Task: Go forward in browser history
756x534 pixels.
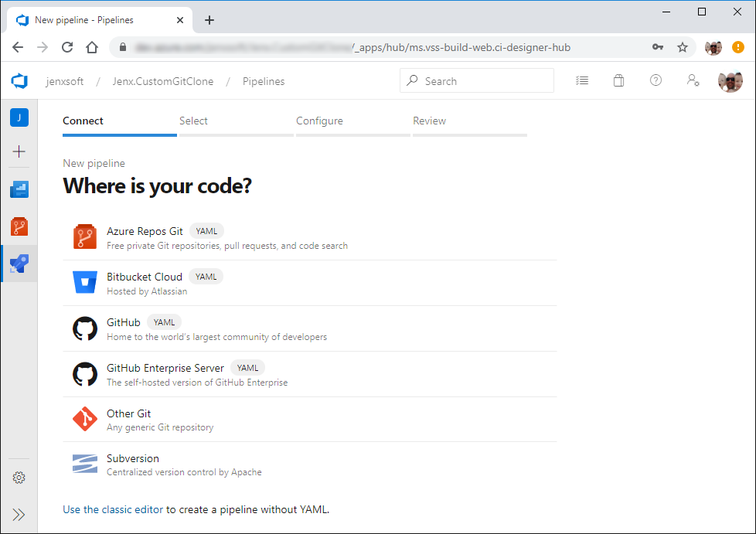Action: pyautogui.click(x=43, y=47)
